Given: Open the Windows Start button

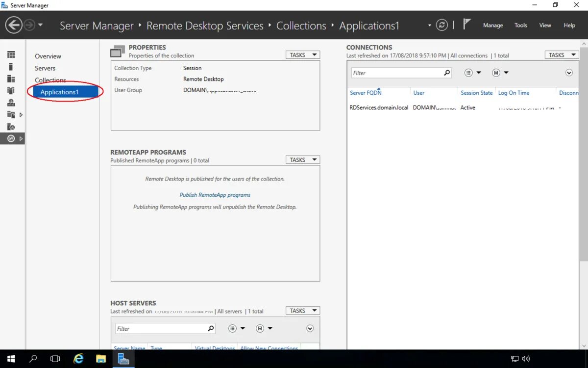Looking at the screenshot, I should coord(11,359).
